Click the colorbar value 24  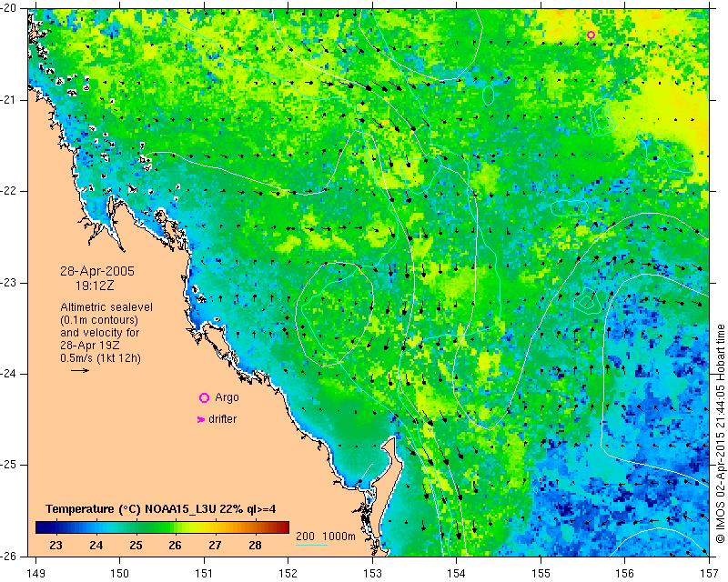96,545
